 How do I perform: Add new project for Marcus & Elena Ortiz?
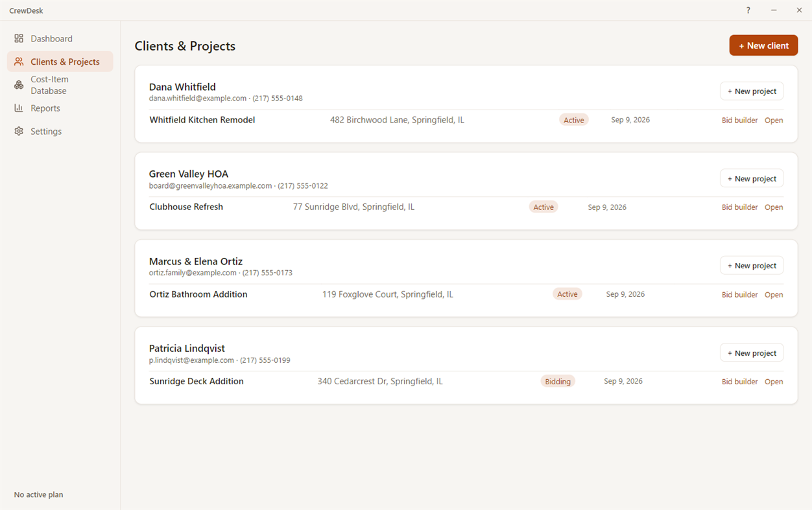[752, 266]
